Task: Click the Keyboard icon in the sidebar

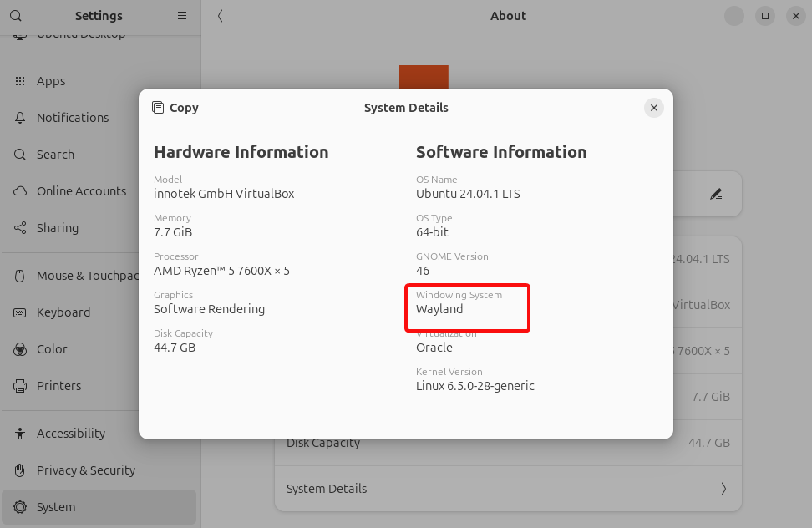Action: (20, 312)
